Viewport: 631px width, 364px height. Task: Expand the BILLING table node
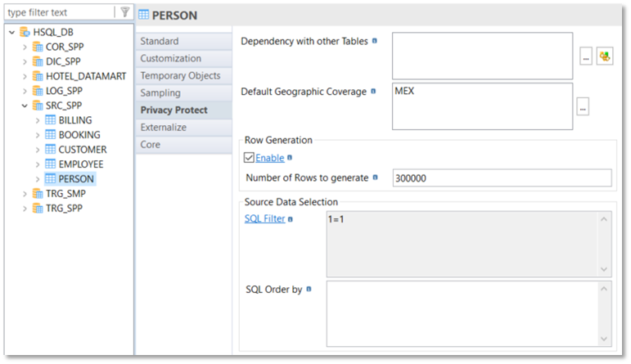38,120
